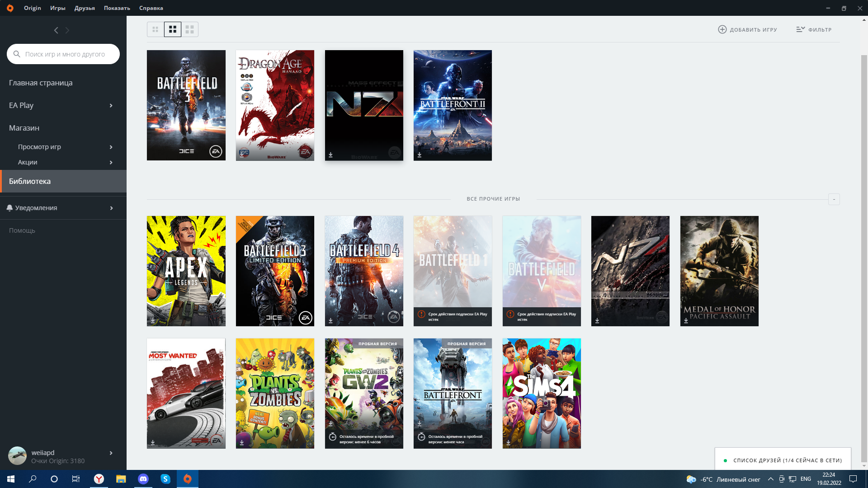Screen dimensions: 868x488
Task: Switch to medium tile view
Action: tap(172, 29)
